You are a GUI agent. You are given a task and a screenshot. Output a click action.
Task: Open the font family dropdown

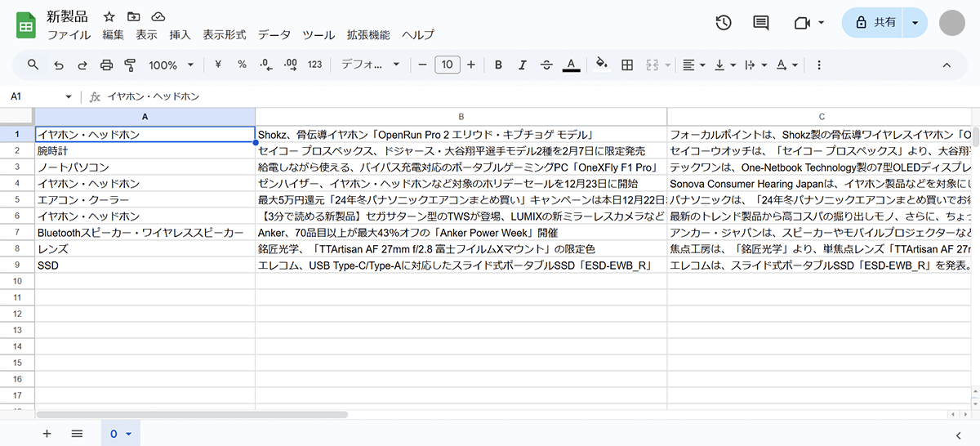[370, 65]
